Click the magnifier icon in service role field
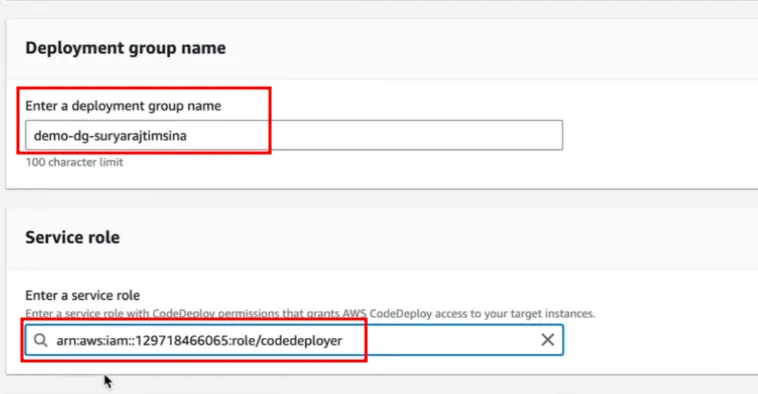Viewport: 758px width, 394px height. 41,340
